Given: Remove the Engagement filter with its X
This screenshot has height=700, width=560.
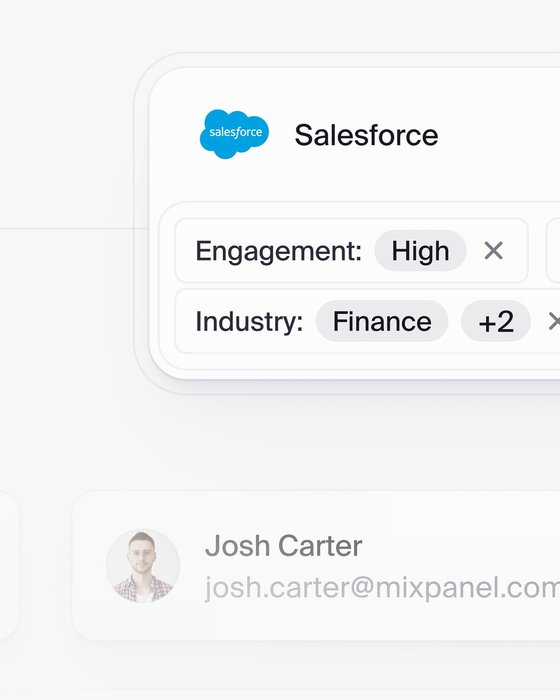Looking at the screenshot, I should (493, 250).
